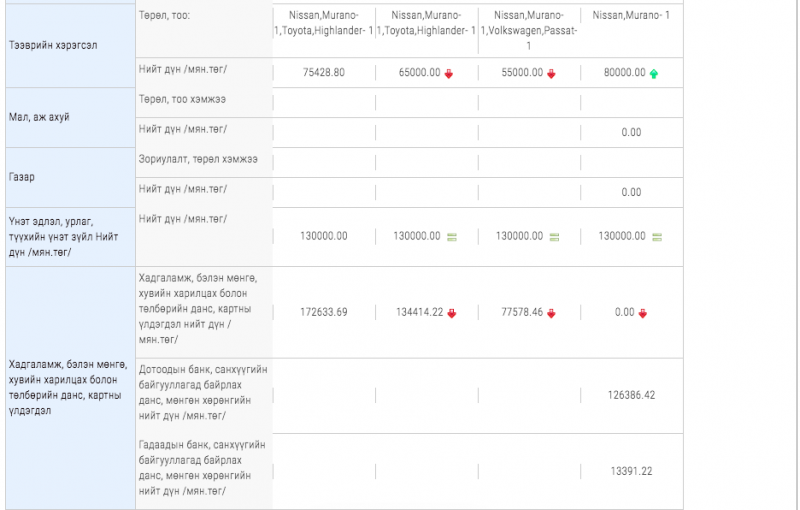800x510 pixels.
Task: Click the first 130000.00 value without icon
Action: [x=323, y=236]
